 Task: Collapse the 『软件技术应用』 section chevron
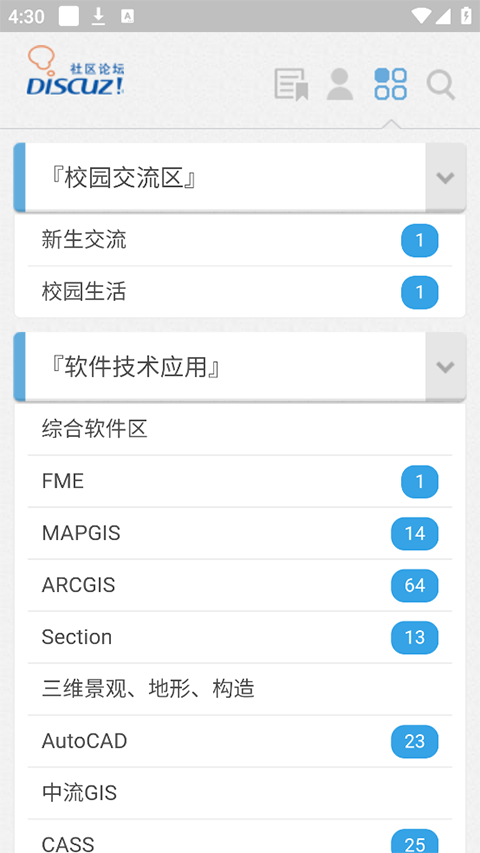(x=446, y=367)
